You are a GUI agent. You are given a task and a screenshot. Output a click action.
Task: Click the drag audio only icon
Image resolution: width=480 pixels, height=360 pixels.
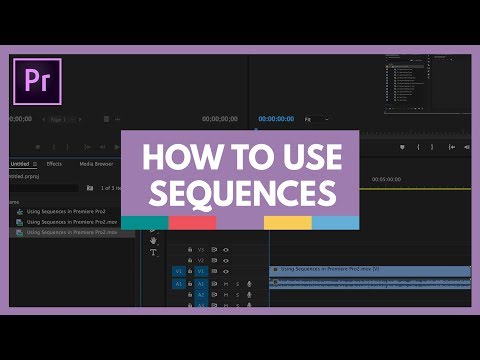[x=117, y=119]
